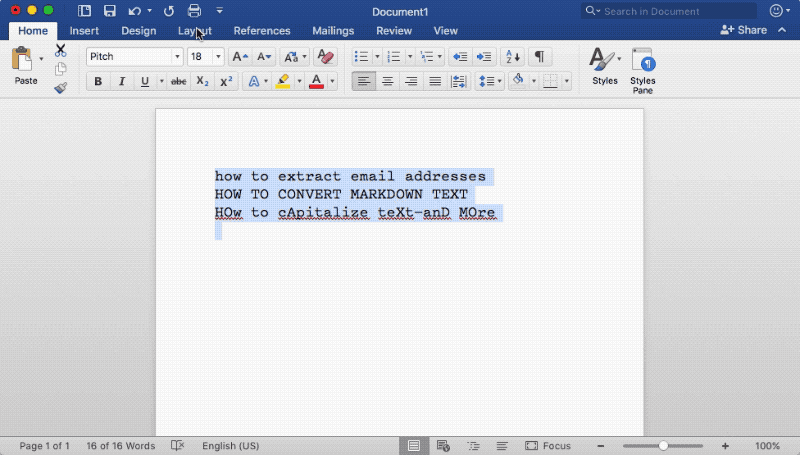Expand the font name dropdown

[177, 57]
